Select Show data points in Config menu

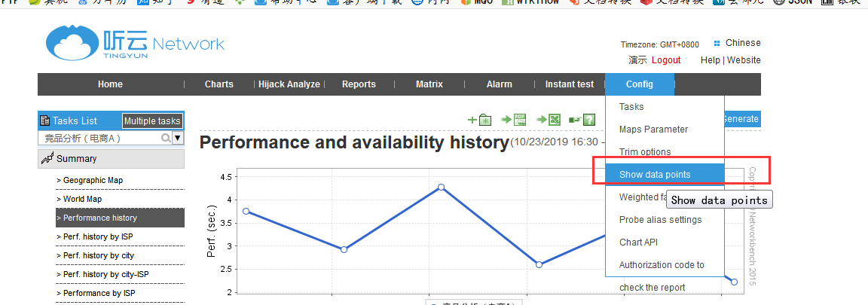point(655,175)
